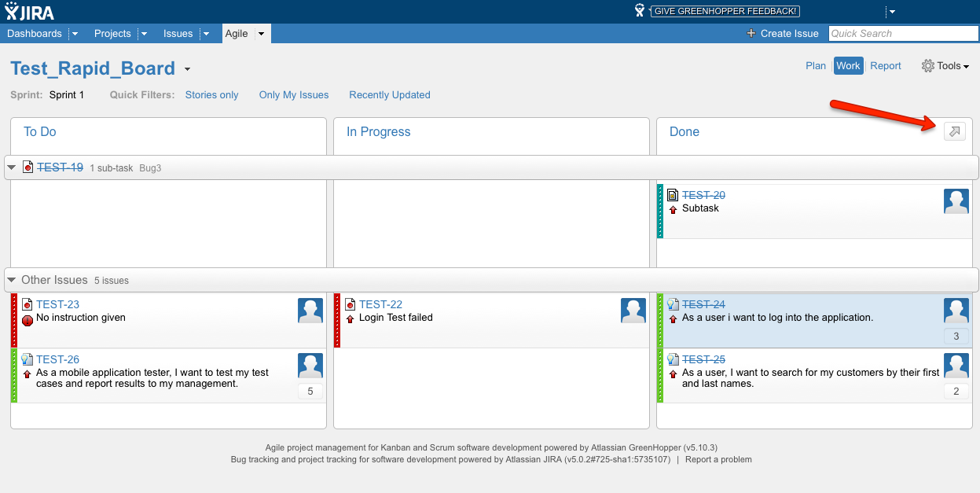Click the bug type icon on TEST-23
980x493 pixels.
(28, 304)
